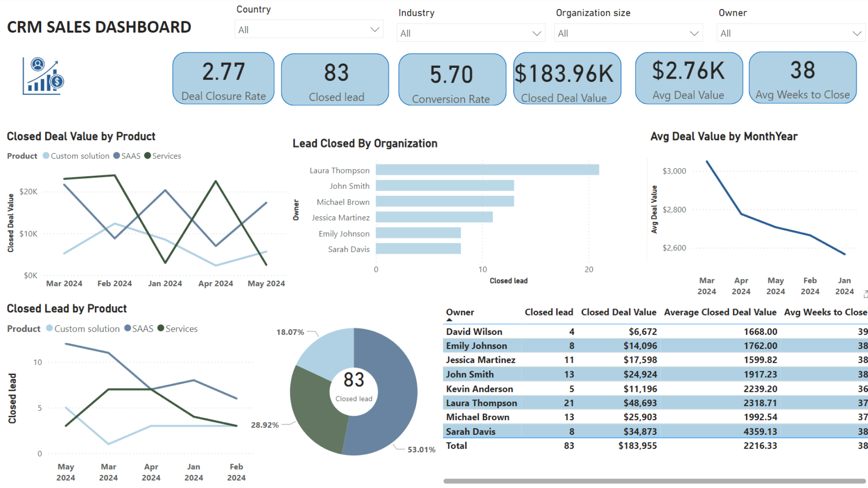Sort by Average Closed Deal Value header

pyautogui.click(x=720, y=312)
